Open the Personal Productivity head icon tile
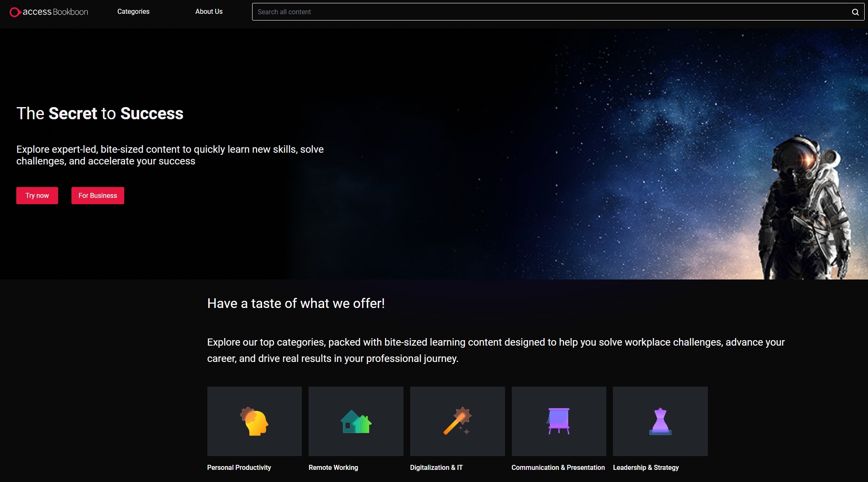 254,421
